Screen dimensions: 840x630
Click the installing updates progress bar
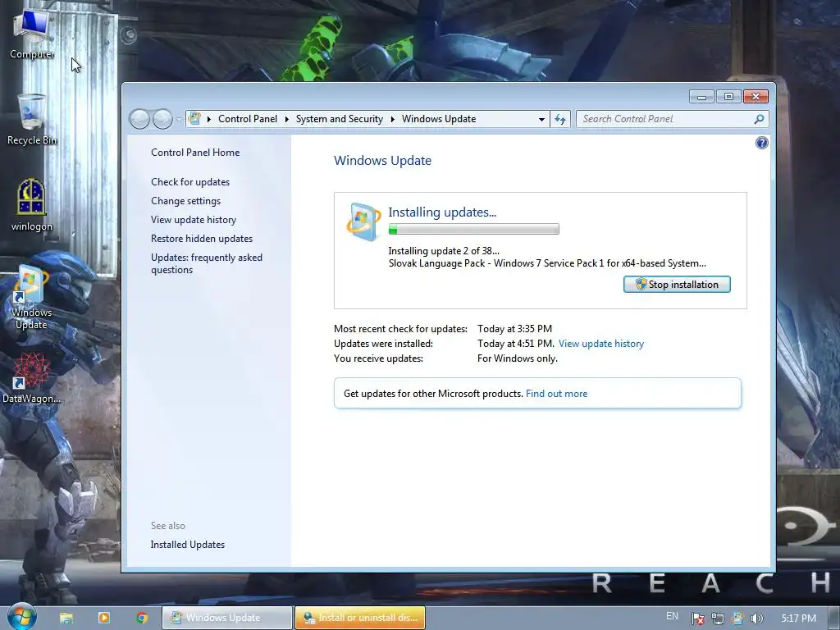pyautogui.click(x=473, y=230)
